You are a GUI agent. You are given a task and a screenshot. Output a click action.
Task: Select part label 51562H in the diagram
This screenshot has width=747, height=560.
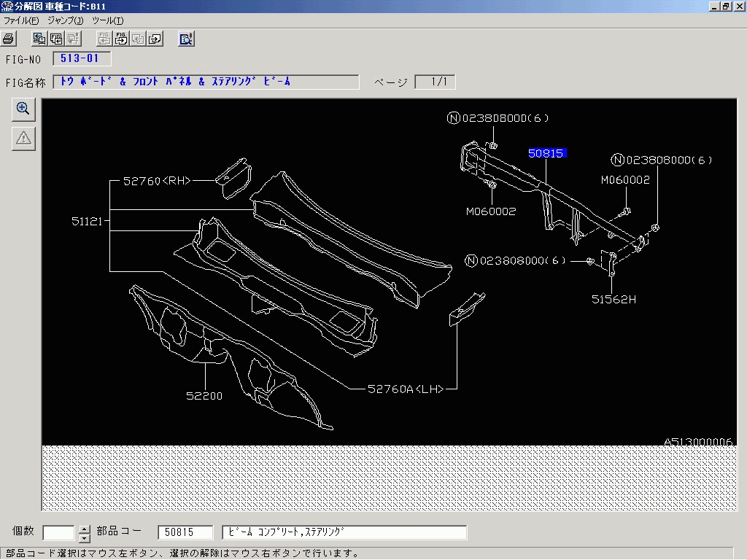tap(614, 299)
